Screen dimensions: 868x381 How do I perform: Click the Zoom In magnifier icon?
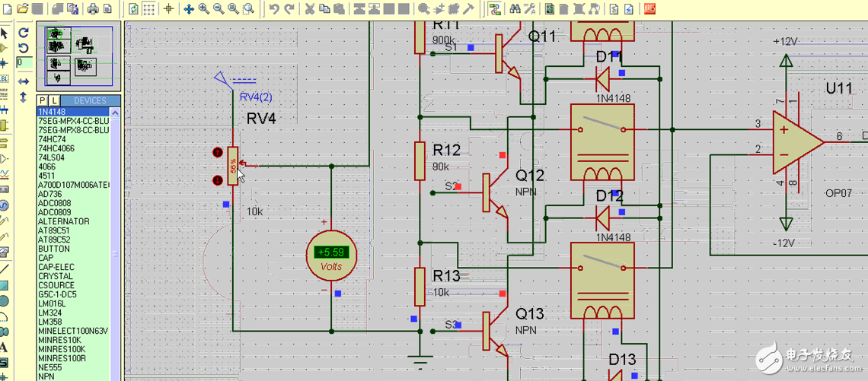[x=204, y=9]
